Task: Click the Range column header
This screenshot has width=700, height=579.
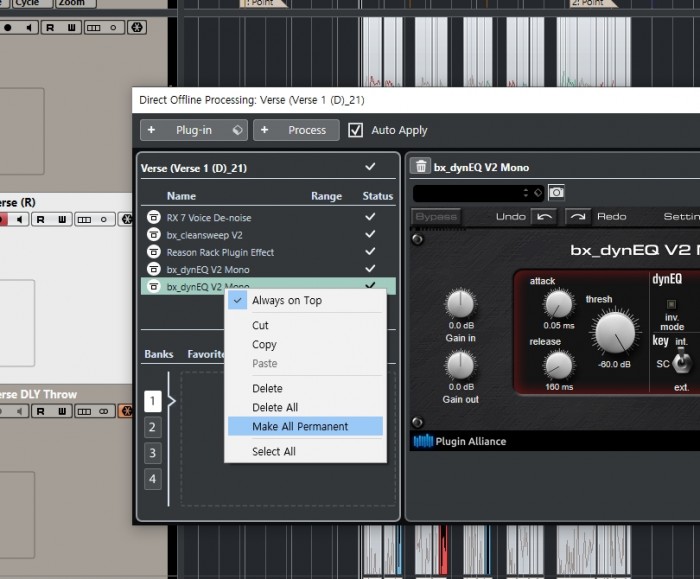Action: [326, 196]
